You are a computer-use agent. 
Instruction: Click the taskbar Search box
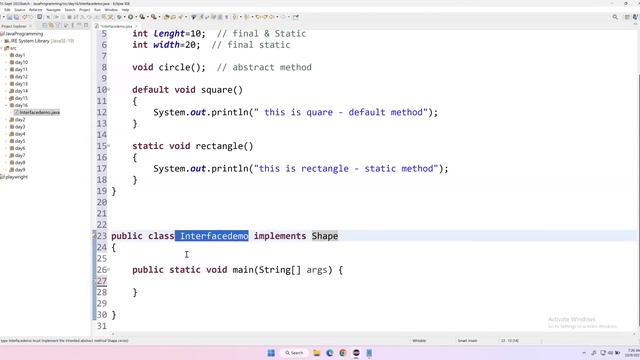(x=294, y=353)
